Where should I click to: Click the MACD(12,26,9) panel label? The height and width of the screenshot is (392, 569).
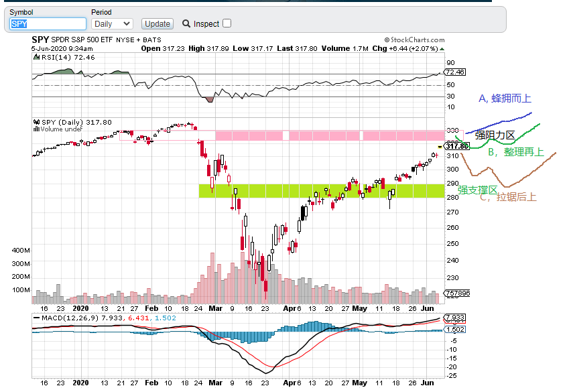click(x=70, y=318)
